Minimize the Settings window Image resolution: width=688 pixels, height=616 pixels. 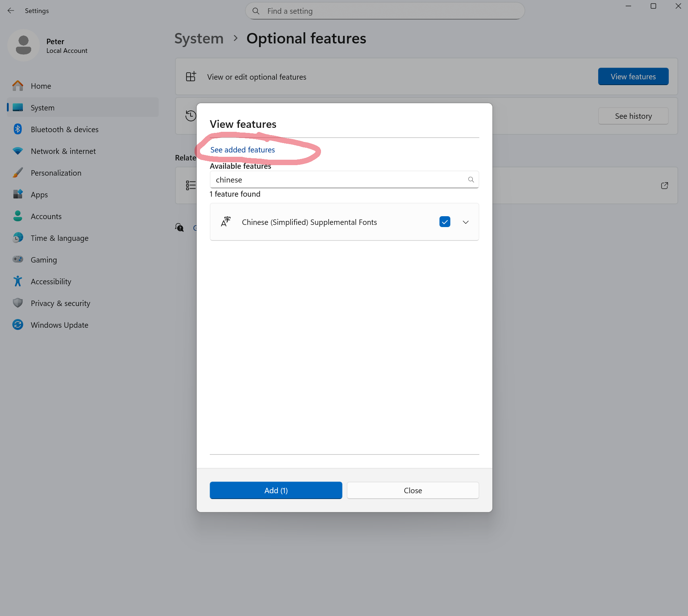tap(628, 6)
